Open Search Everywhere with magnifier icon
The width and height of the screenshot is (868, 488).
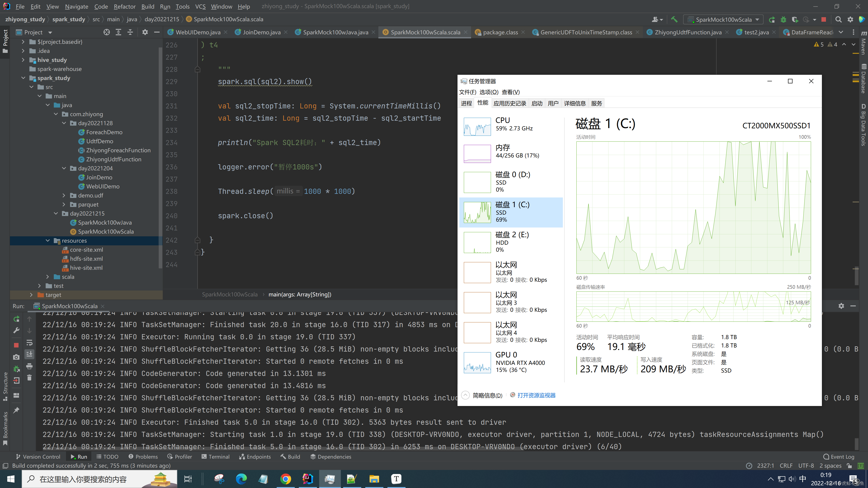pos(839,19)
